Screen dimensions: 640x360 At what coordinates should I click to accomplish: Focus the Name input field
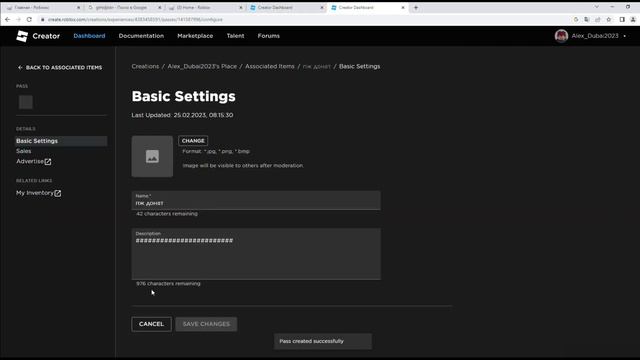click(x=256, y=200)
